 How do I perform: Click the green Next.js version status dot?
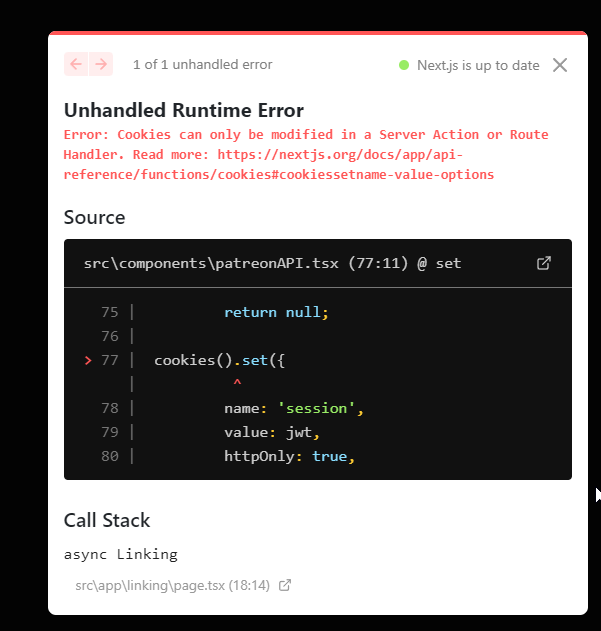404,65
